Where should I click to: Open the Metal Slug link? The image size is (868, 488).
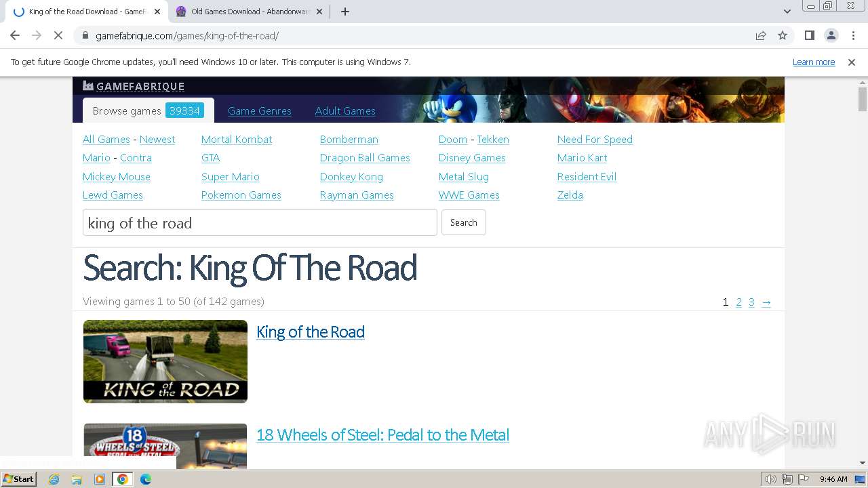[x=464, y=176]
